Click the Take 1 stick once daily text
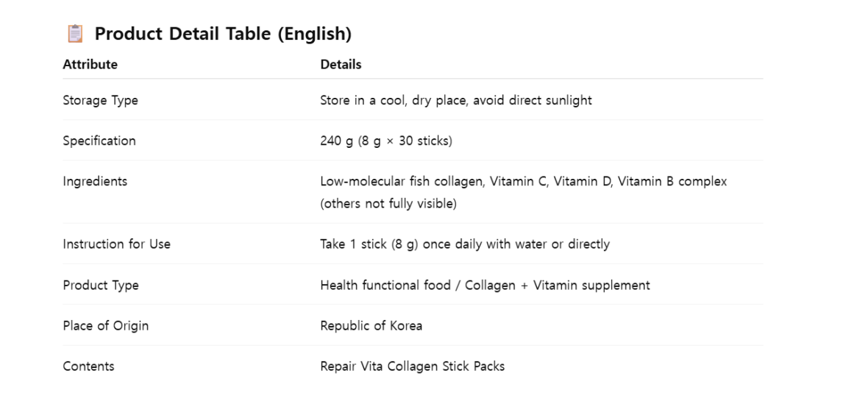 click(464, 244)
